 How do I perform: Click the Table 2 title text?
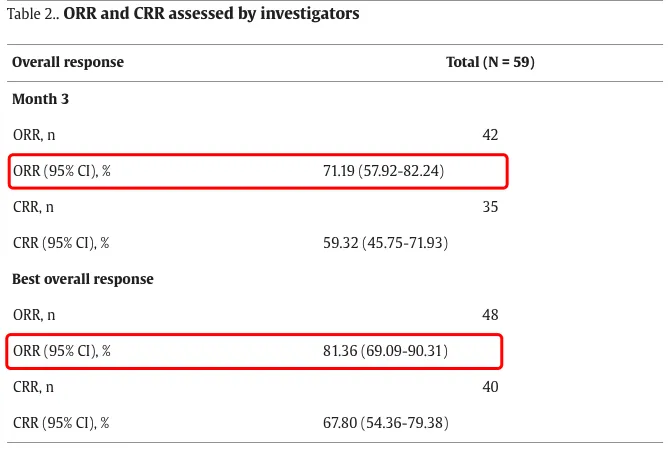[x=183, y=14]
